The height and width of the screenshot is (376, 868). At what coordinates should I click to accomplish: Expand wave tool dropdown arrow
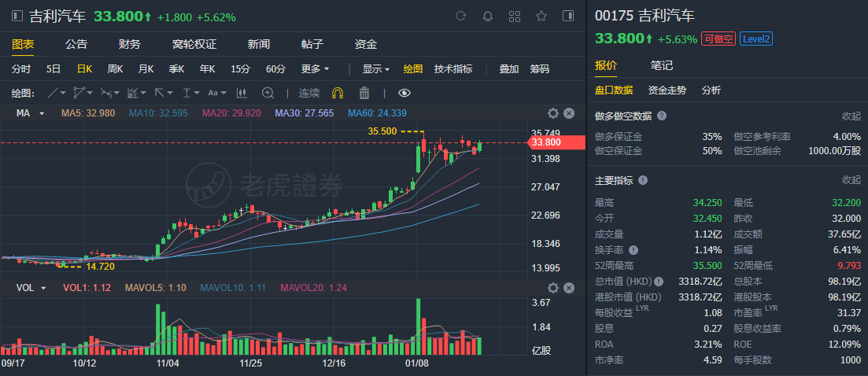pos(116,93)
